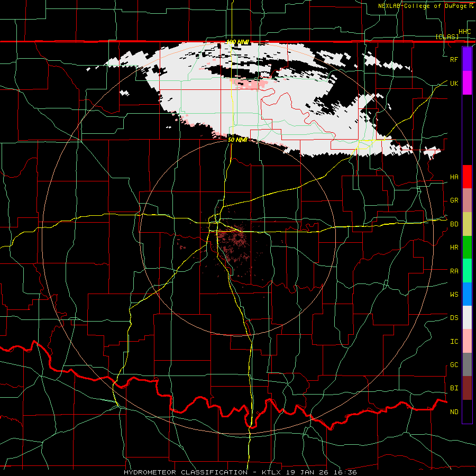Click the brown BI legend color swatch
Viewport: 476px width, 476px height.
(467, 388)
